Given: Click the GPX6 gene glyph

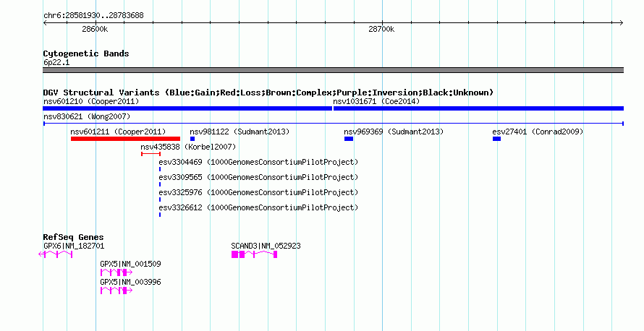Looking at the screenshot, I should pos(56,254).
